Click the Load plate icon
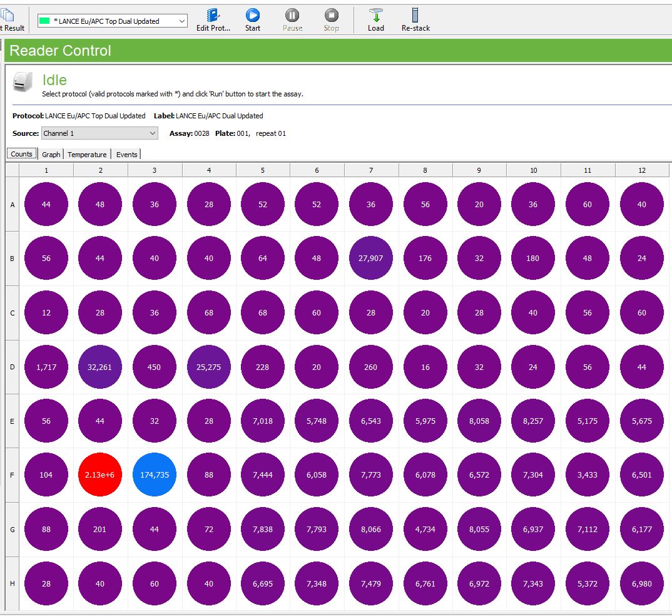 (x=376, y=16)
